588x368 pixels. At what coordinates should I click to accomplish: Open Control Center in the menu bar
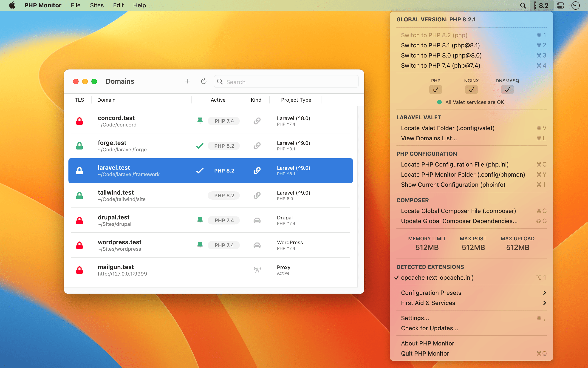[560, 5]
